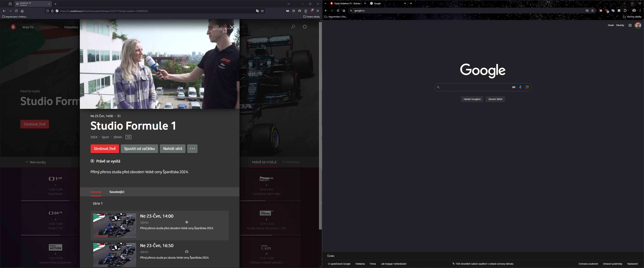This screenshot has width=644, height=268.
Task: Go to Firefox home page
Action: pyautogui.click(x=22, y=11)
